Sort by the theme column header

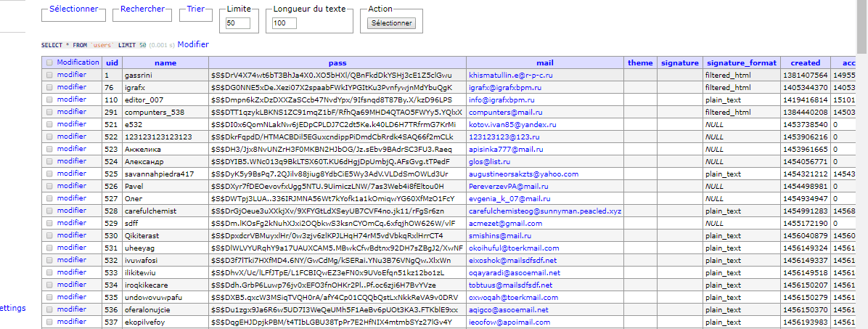640,62
